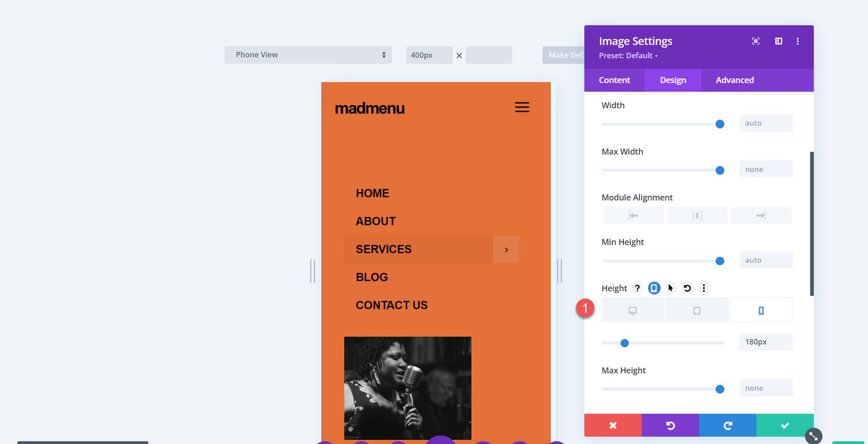Screen dimensions: 868x444
Task: Click the hamburger menu in the madmenu preview
Action: 522,107
